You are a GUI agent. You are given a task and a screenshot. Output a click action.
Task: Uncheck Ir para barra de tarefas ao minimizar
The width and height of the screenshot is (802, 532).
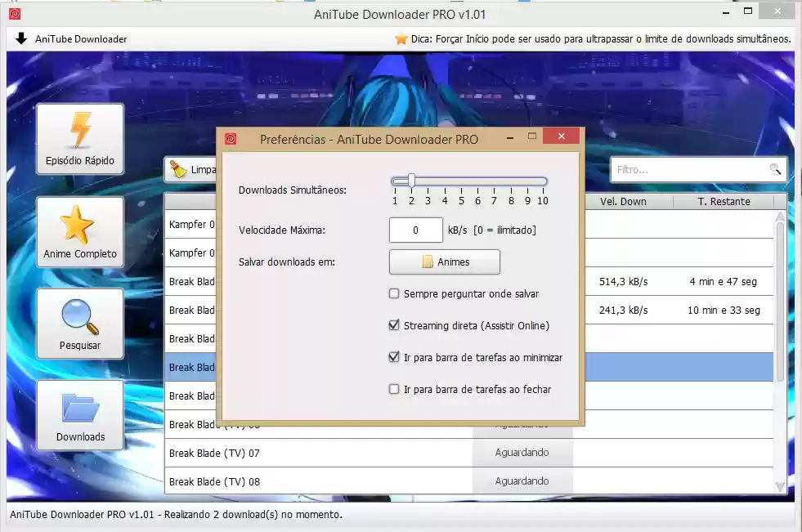coord(394,357)
